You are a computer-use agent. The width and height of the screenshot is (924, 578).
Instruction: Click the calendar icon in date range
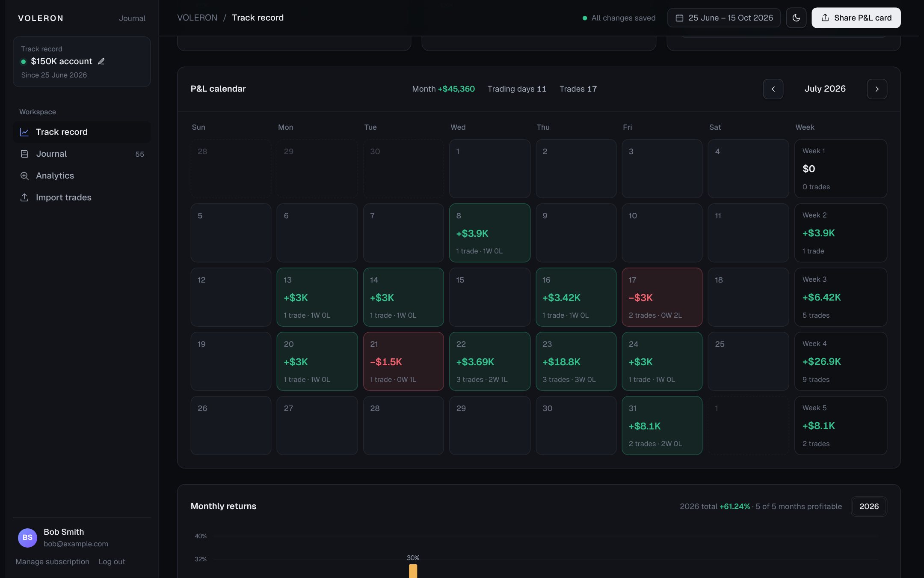click(x=679, y=18)
